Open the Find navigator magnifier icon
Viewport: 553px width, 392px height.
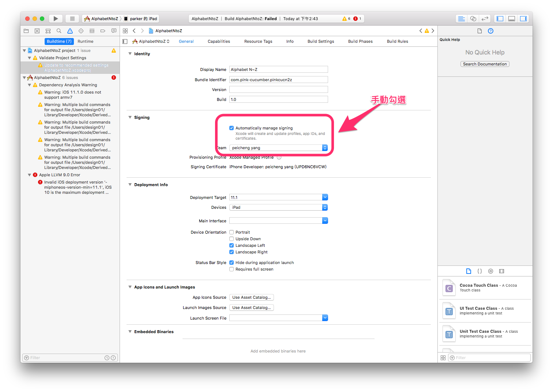(x=59, y=31)
